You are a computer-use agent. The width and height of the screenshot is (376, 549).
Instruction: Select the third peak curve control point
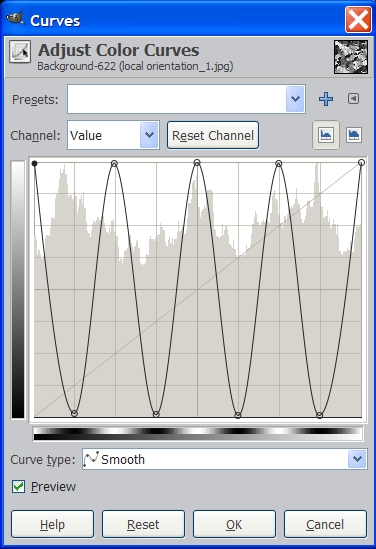(279, 163)
